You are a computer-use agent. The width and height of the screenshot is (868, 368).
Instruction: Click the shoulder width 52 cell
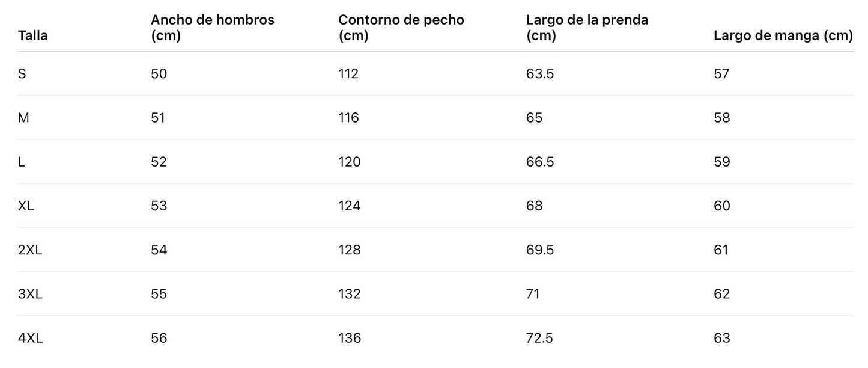(x=159, y=162)
